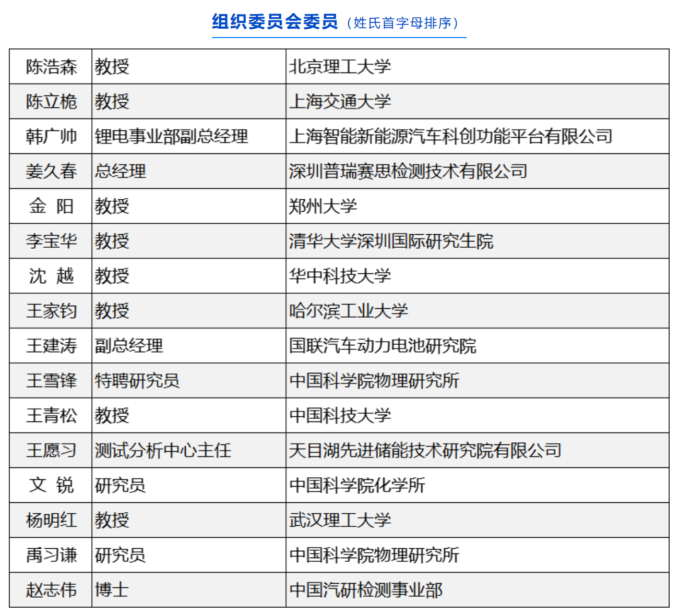The width and height of the screenshot is (679, 616).
Task: Select the name 王青松
Action: click(x=51, y=416)
